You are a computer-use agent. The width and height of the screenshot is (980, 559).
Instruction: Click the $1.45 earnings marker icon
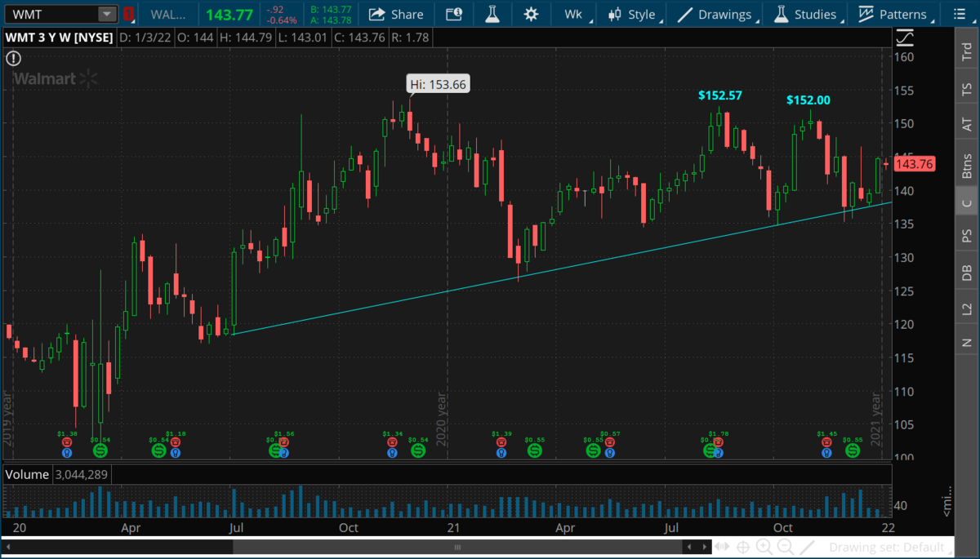[x=827, y=441]
